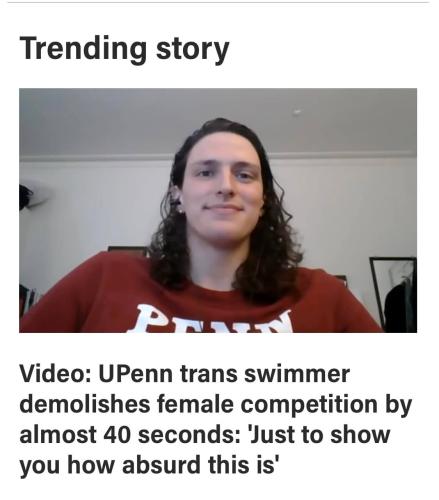Select the "Trending story" section heading
The height and width of the screenshot is (500, 439).
point(124,49)
